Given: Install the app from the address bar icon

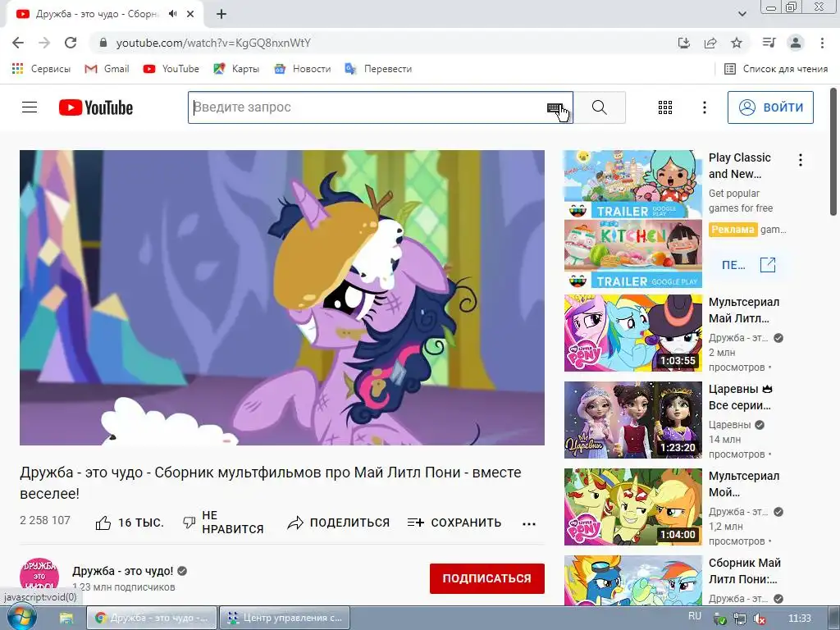Looking at the screenshot, I should click(x=683, y=43).
